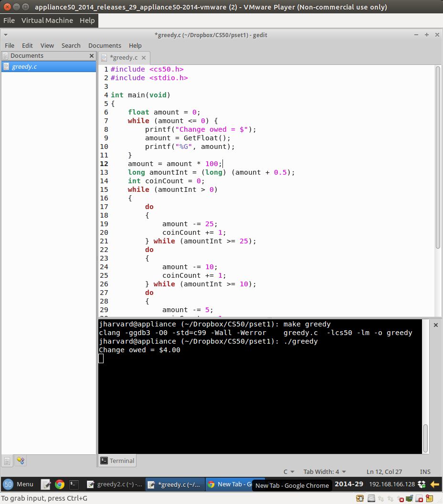Screen dimensions: 443x504
Task: Launch Google Chrome from the taskbar launcher
Action: pyautogui.click(x=60, y=484)
